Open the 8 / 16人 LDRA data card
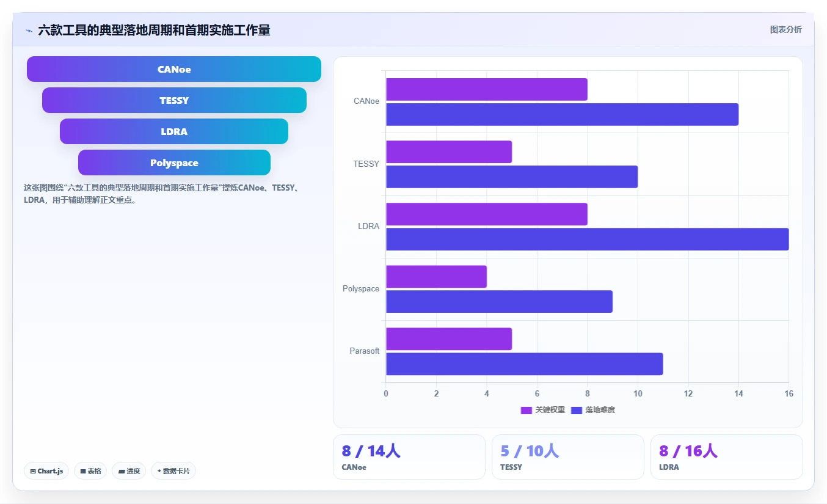The height and width of the screenshot is (504, 827). (x=727, y=457)
